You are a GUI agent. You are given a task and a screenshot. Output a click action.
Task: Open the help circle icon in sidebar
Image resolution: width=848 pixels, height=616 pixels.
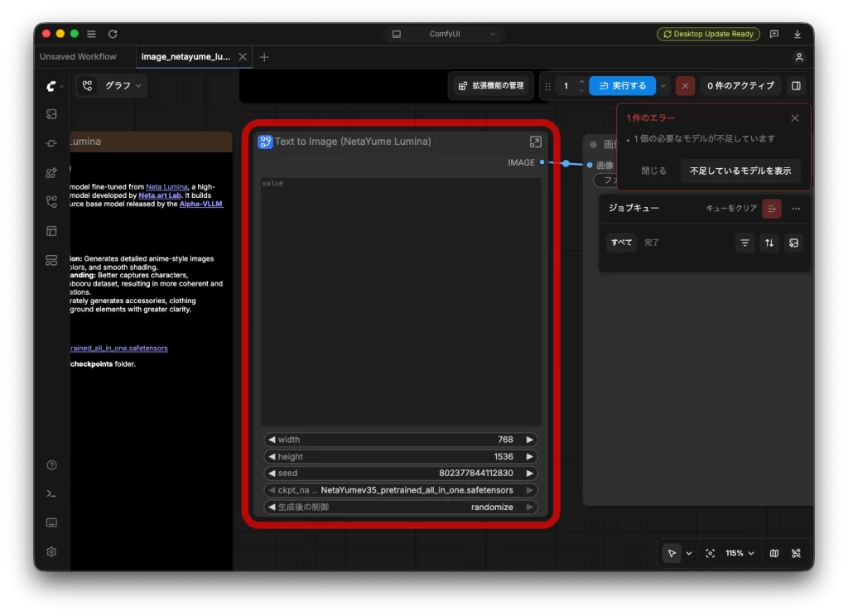tap(51, 465)
